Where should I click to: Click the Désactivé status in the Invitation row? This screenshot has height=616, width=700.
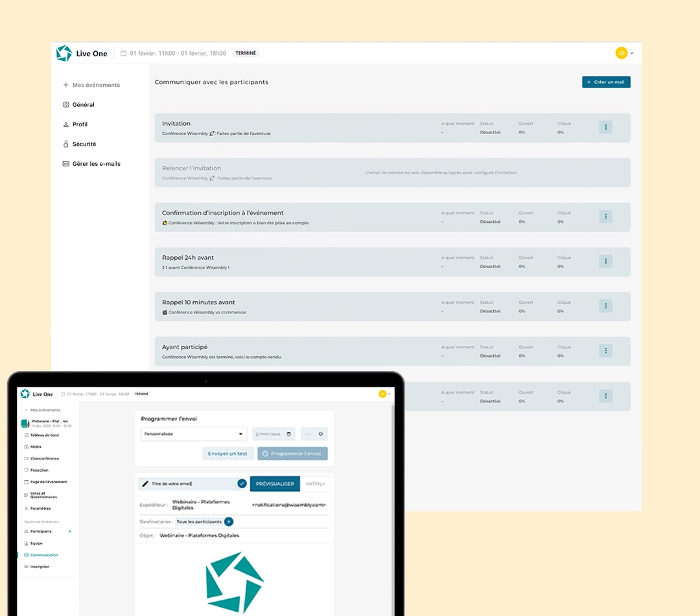(x=490, y=133)
